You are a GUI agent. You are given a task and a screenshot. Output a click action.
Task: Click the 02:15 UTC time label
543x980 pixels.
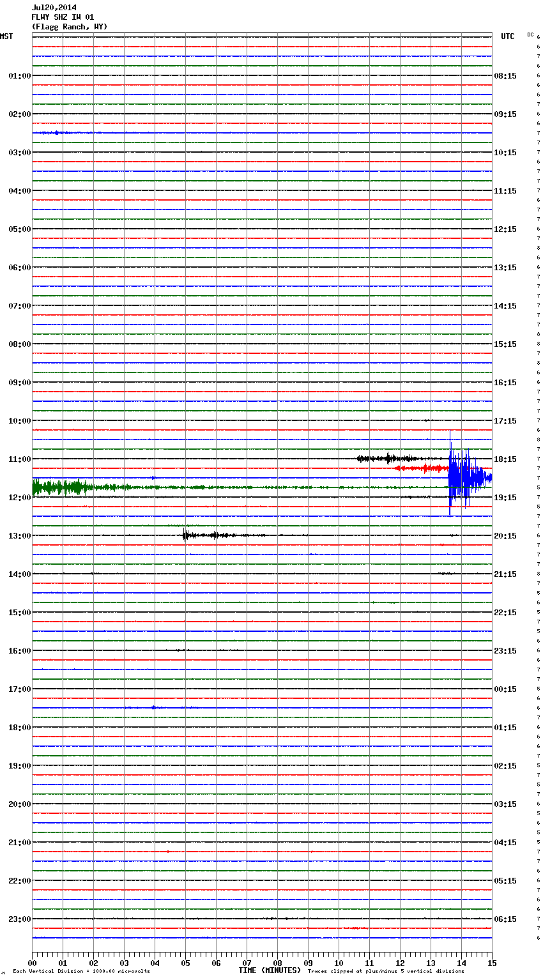[505, 766]
